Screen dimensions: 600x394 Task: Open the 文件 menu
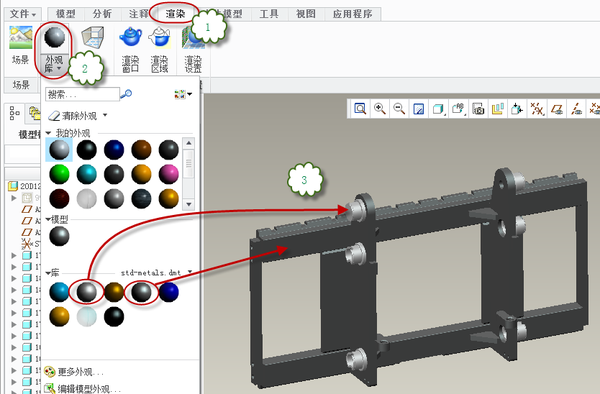click(x=23, y=14)
